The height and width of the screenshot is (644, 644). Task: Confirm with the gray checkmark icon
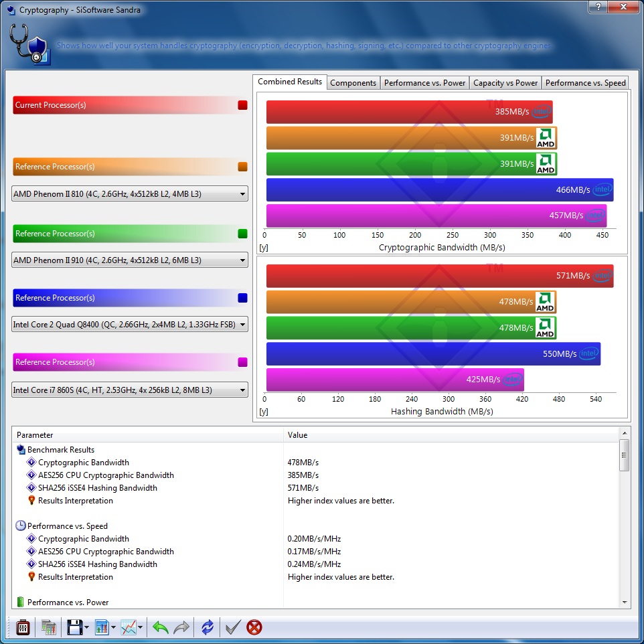[x=233, y=627]
